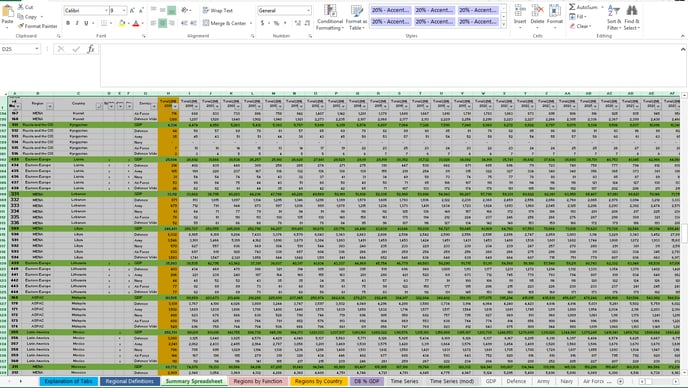Screen dimensions: 688x388
Task: Open the Region column filter dropdown
Action: (x=50, y=106)
